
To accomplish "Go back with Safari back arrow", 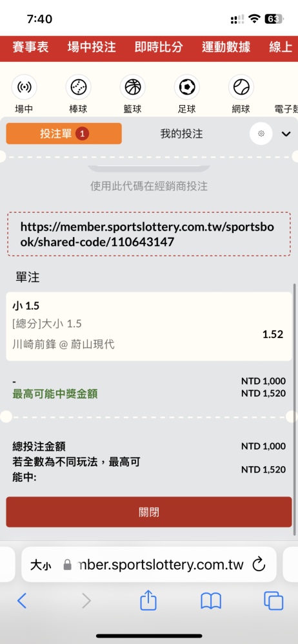I will click(22, 601).
